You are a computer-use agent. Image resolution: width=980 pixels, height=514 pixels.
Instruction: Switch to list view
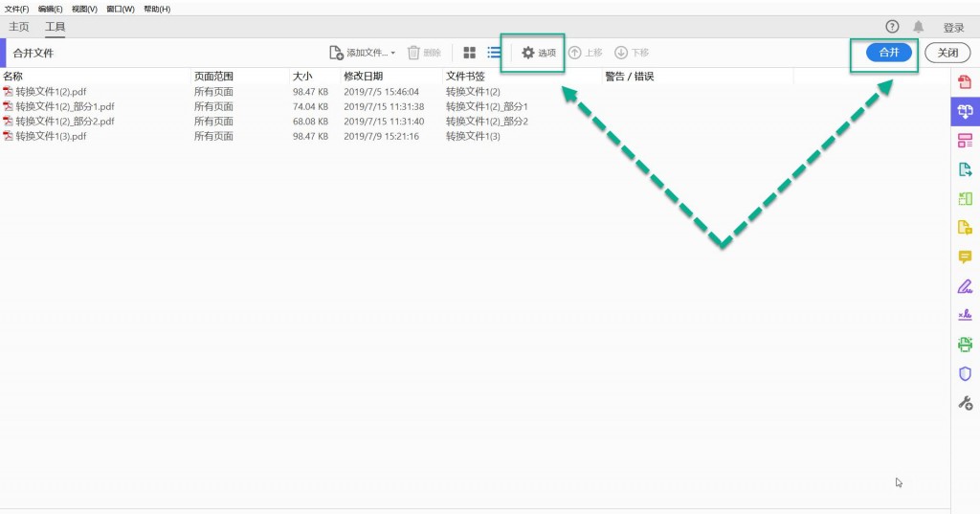(494, 53)
